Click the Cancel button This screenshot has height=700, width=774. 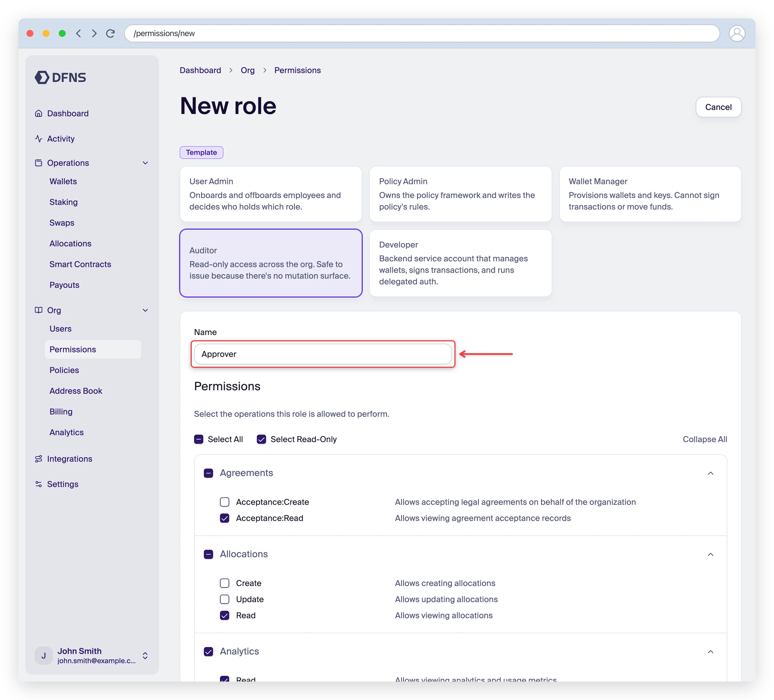point(718,107)
